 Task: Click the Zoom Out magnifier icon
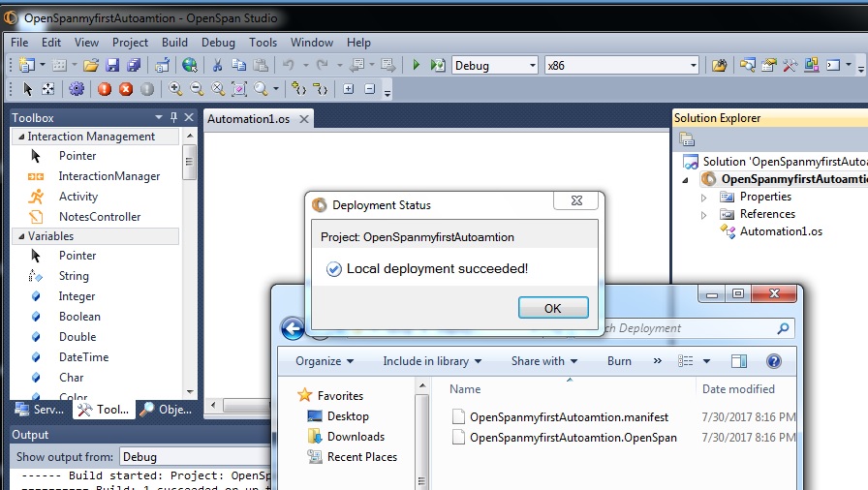(196, 89)
